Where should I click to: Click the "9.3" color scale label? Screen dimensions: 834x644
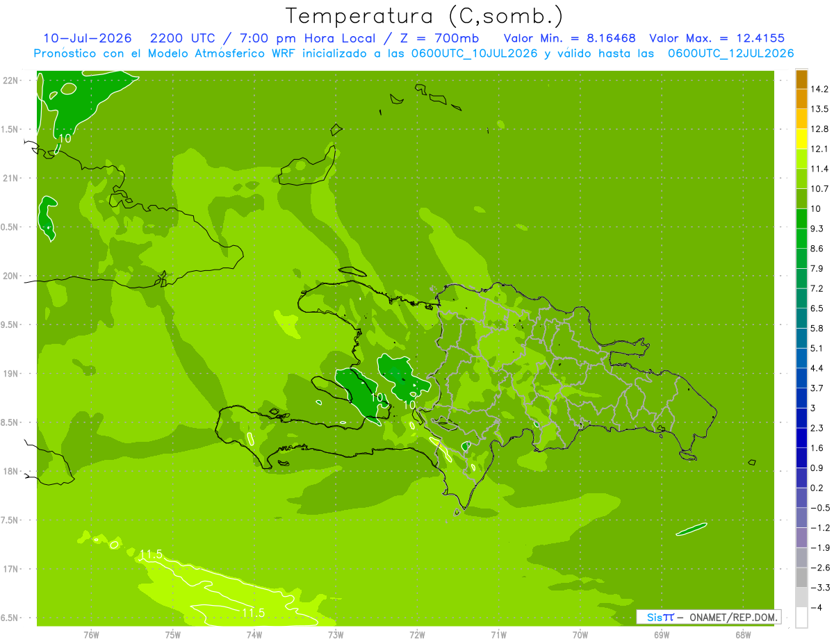pos(817,229)
